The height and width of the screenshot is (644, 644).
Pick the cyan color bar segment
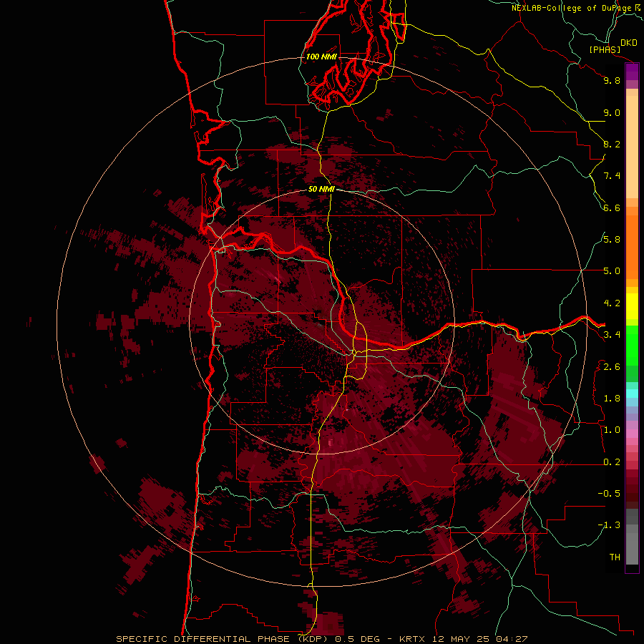632,394
